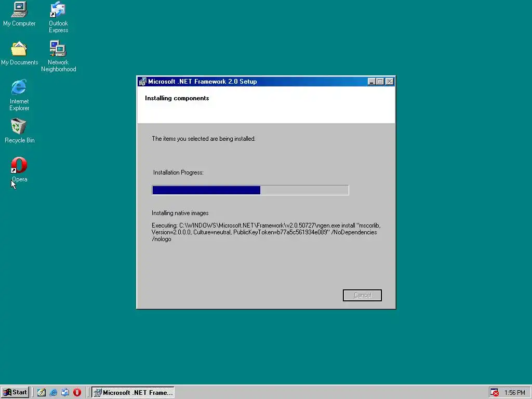Click the 'Installing components' heading
Image resolution: width=532 pixels, height=399 pixels.
[177, 98]
